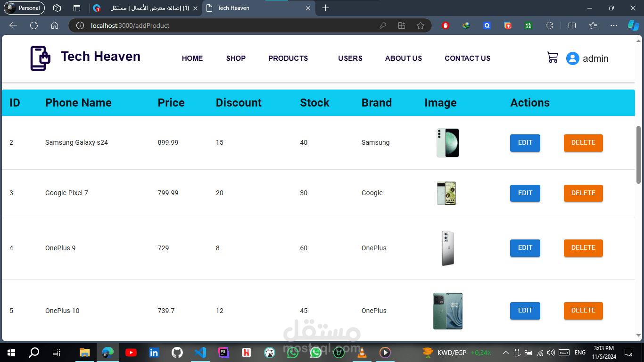Image resolution: width=644 pixels, height=362 pixels.
Task: Delete the Google Pixel 7 row
Action: pos(583,193)
